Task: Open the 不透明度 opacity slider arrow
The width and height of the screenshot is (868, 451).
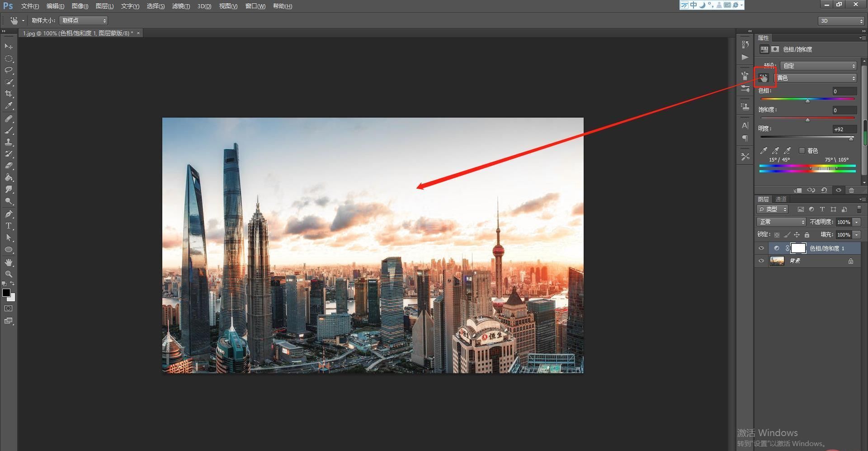Action: coord(857,222)
